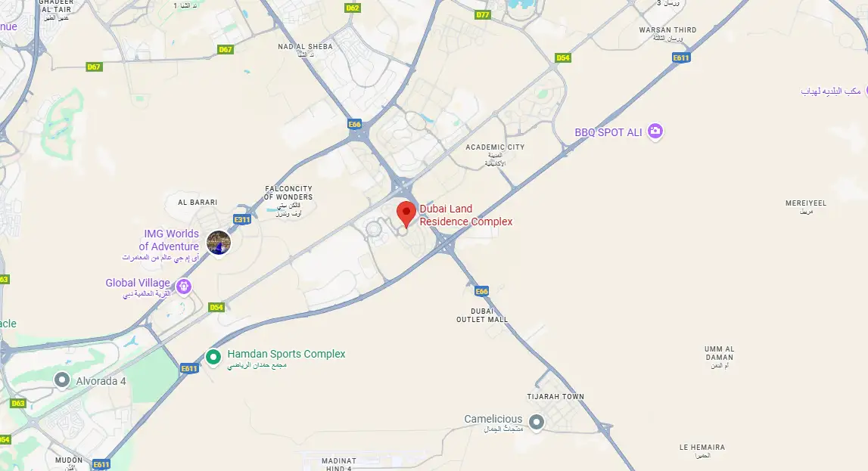Select the BBQ SPOT ALI camera marker

coord(655,132)
